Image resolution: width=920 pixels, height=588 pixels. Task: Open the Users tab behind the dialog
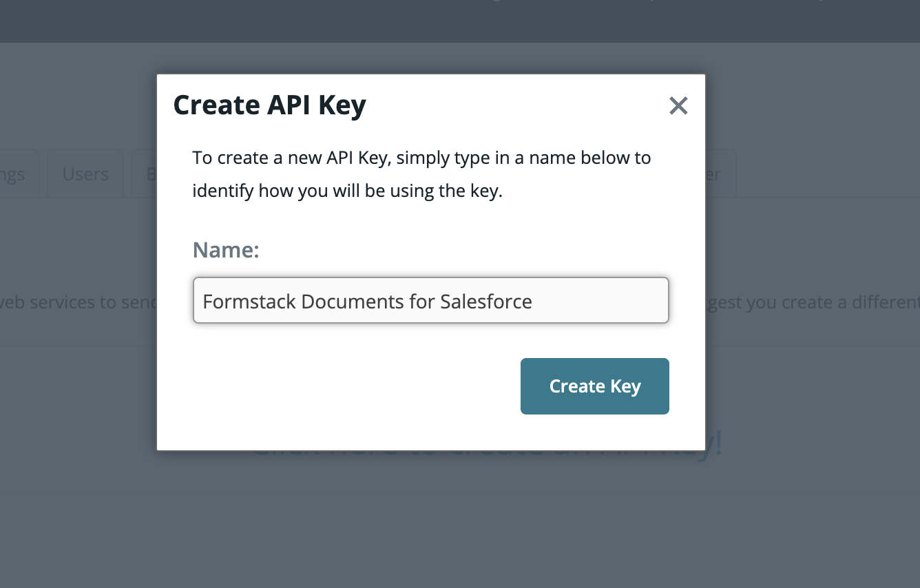85,174
